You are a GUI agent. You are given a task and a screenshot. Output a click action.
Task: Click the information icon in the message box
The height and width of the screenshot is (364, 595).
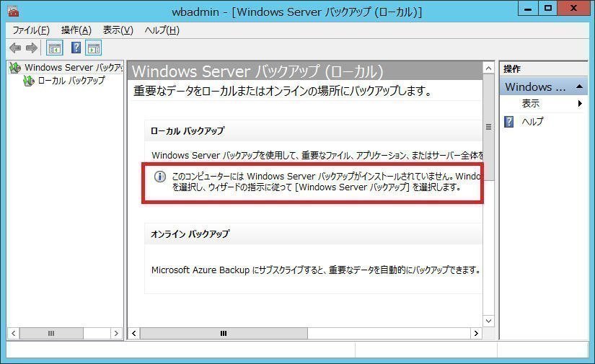point(160,177)
